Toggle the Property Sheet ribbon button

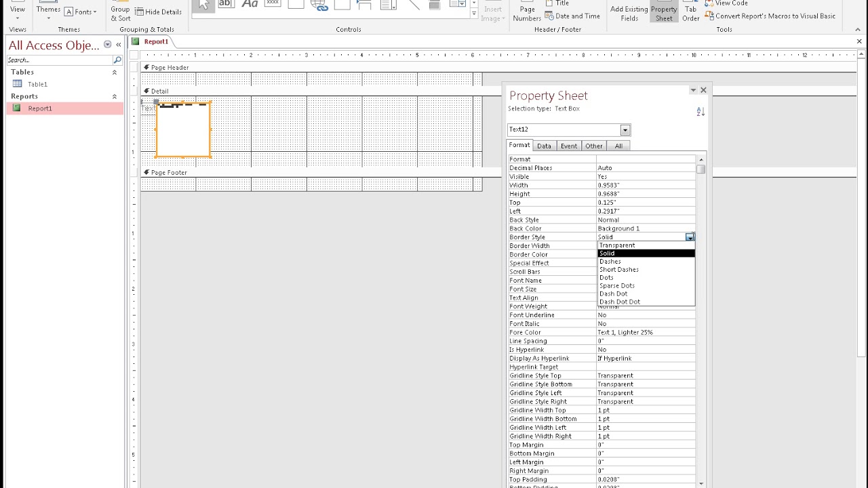[663, 11]
